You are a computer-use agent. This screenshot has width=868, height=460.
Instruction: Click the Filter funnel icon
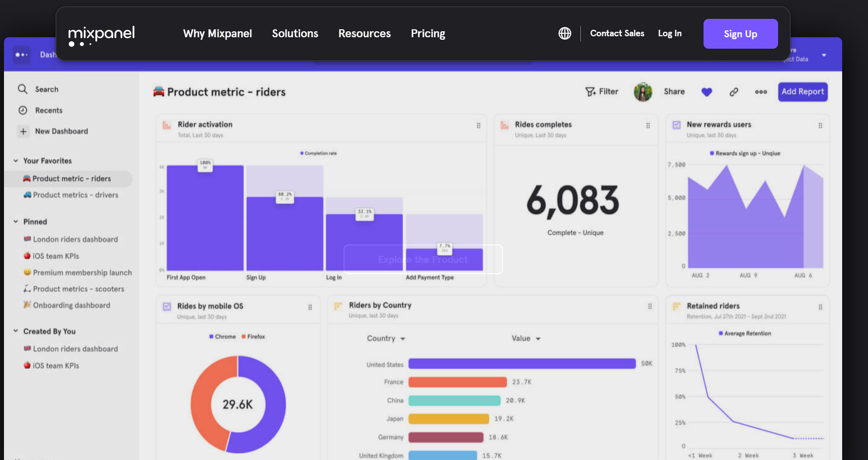click(590, 92)
